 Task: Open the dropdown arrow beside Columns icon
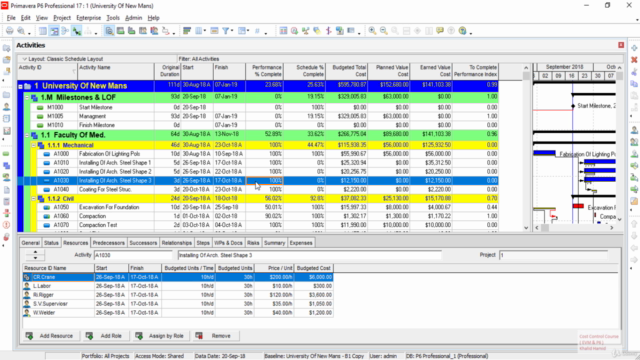(204, 31)
